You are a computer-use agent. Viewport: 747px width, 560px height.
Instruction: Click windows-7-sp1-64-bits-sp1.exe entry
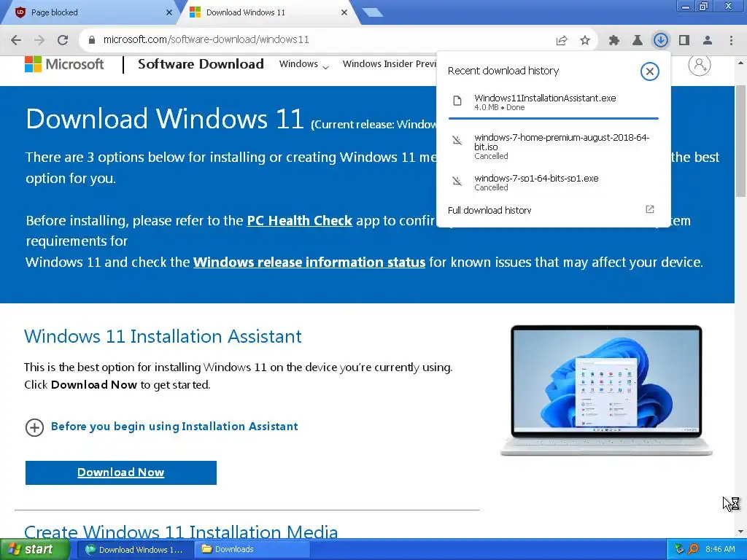[x=554, y=182]
